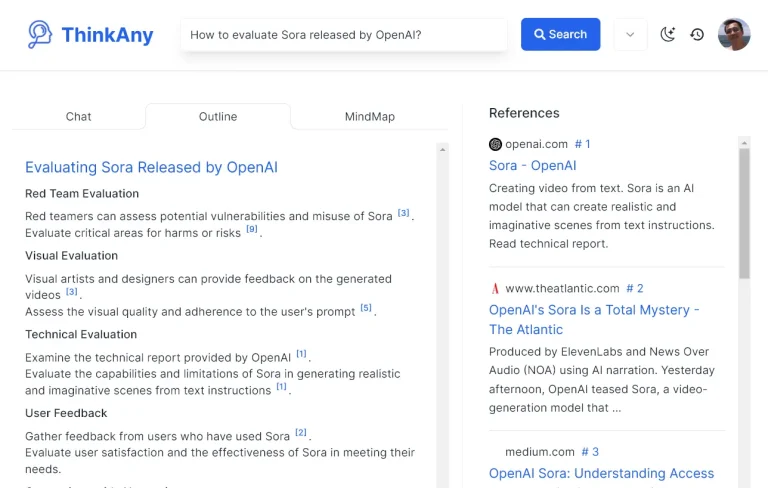Open citation [9] after harms or risks
Image resolution: width=768 pixels, height=488 pixels.
(252, 229)
